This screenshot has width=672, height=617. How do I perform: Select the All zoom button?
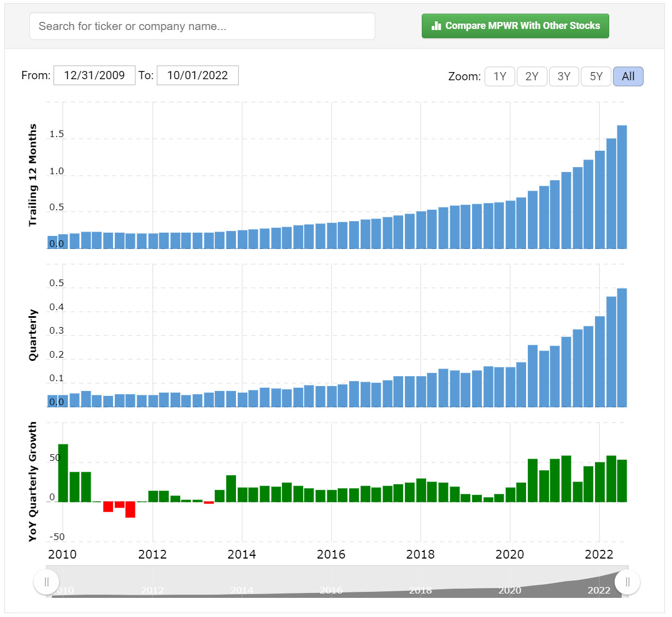[x=628, y=76]
